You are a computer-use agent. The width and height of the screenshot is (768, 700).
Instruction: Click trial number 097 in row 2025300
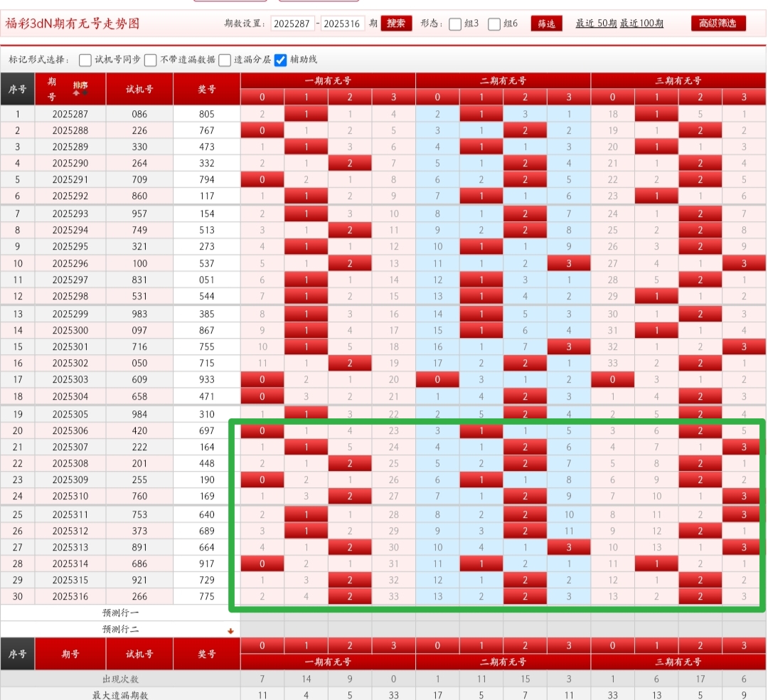click(139, 331)
